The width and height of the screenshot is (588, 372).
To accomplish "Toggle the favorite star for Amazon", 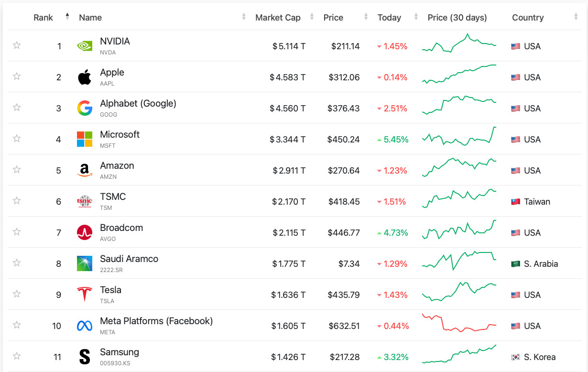I will [17, 170].
